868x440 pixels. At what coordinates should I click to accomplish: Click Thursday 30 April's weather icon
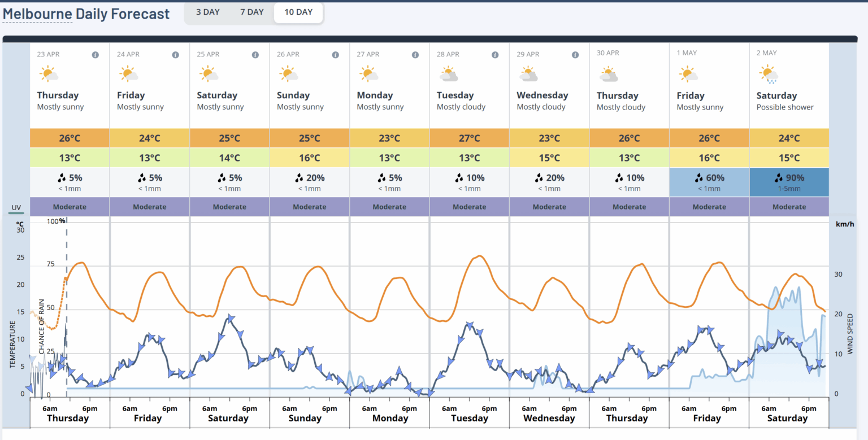[x=608, y=73]
